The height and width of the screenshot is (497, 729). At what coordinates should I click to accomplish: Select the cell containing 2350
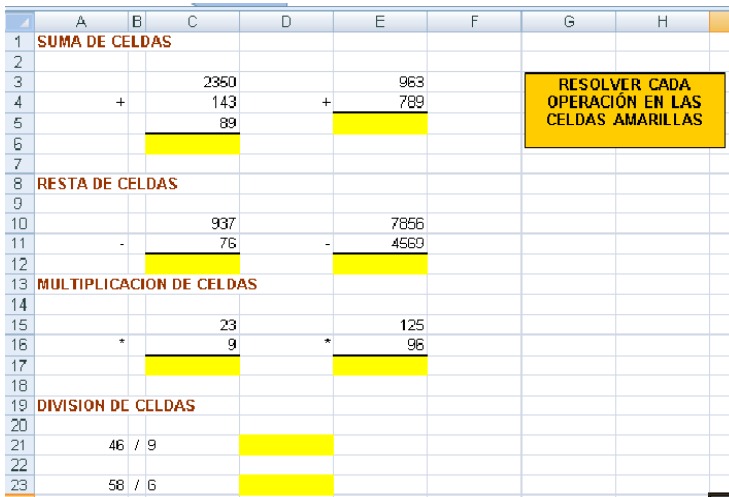192,82
